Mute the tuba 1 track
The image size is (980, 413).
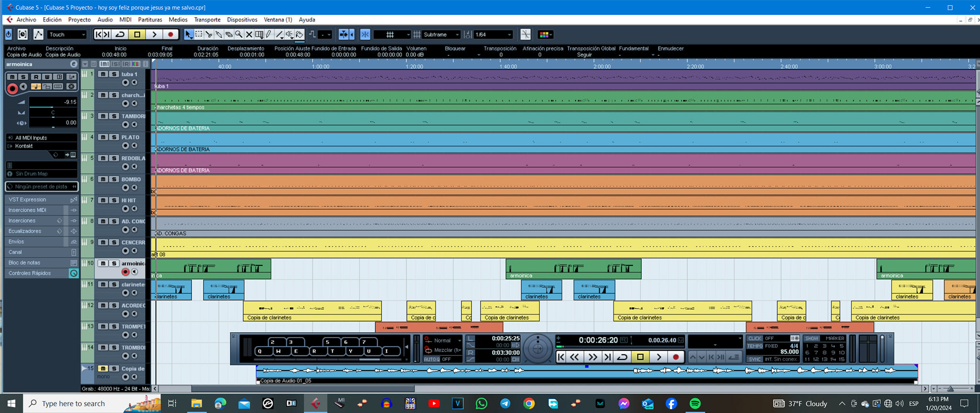[x=103, y=74]
